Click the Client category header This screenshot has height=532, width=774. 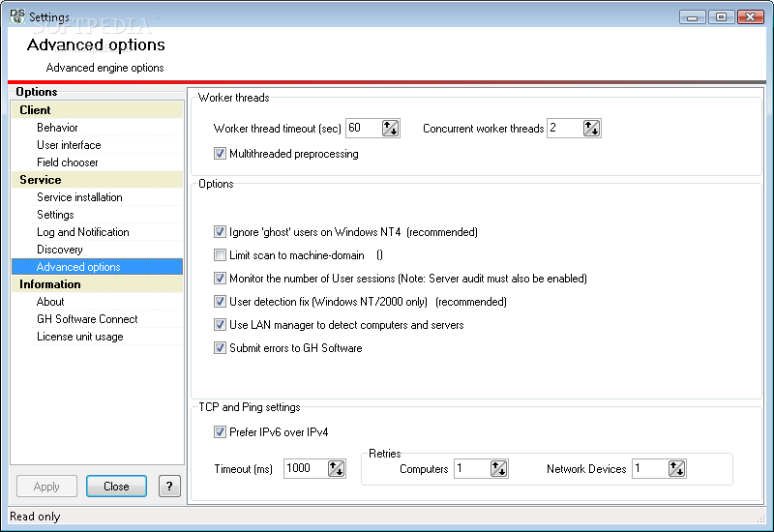pyautogui.click(x=98, y=110)
